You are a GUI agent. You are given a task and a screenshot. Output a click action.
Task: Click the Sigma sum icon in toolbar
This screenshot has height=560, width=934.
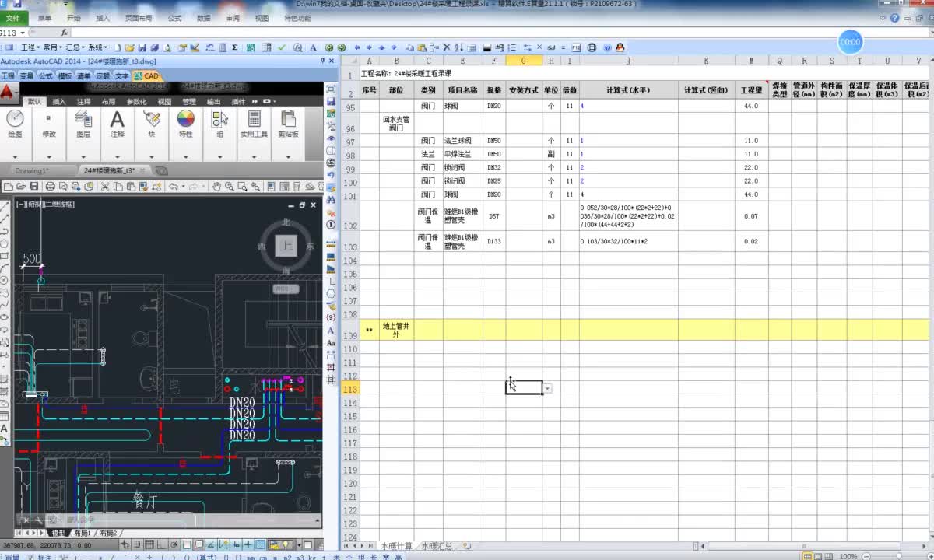(234, 47)
